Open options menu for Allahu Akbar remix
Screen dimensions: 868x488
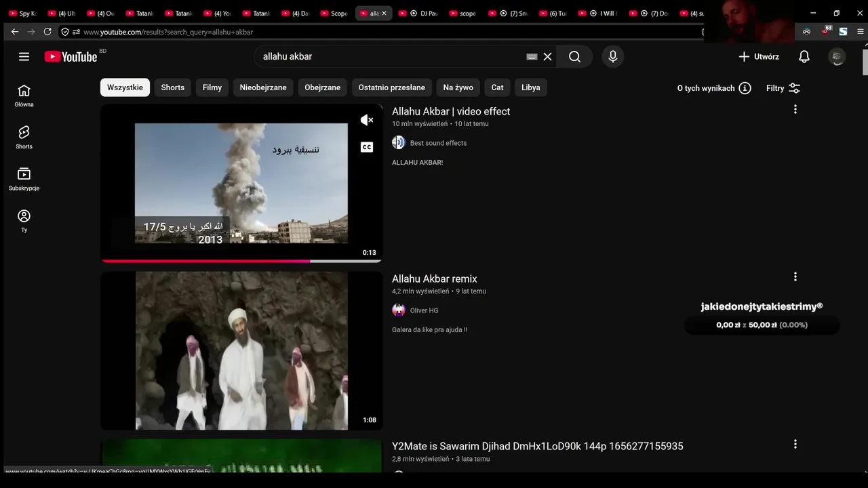[795, 277]
